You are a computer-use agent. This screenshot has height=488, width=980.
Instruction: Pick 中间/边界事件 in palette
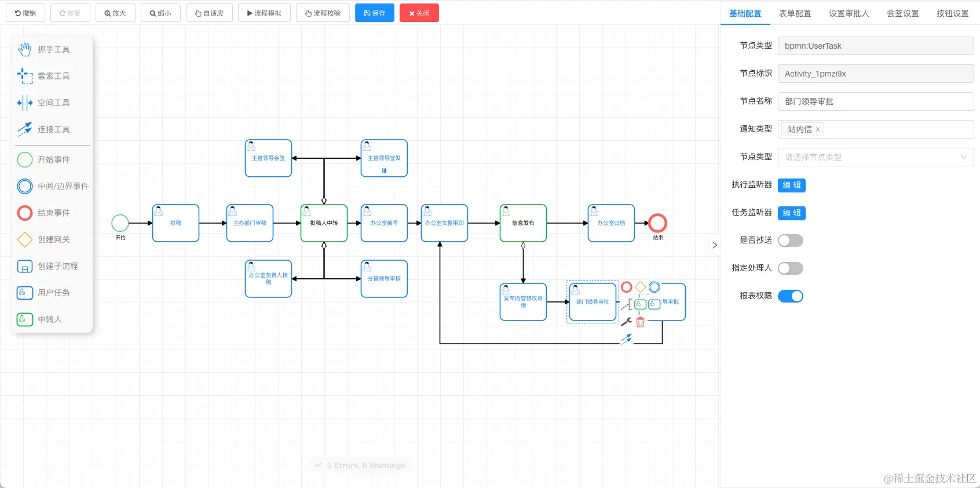pyautogui.click(x=53, y=186)
